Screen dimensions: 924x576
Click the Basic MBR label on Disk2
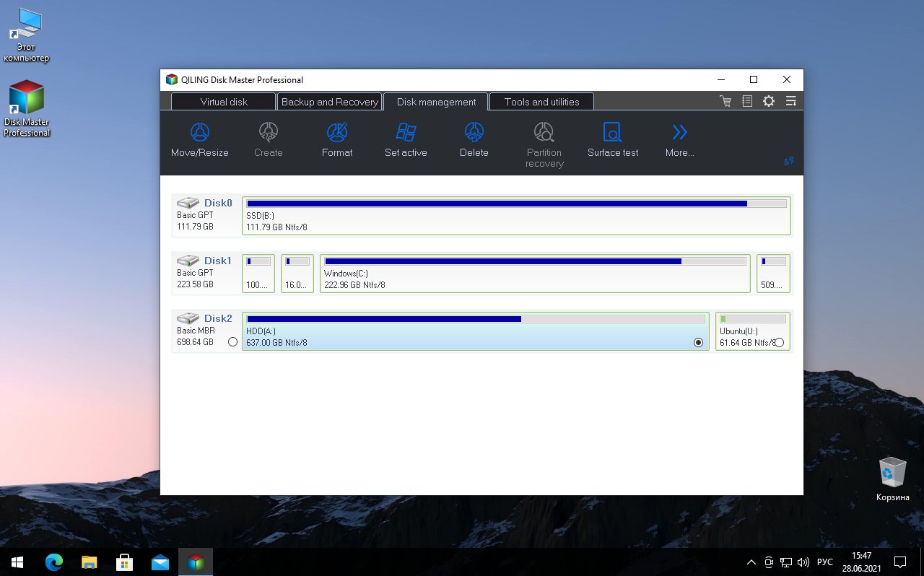click(x=196, y=331)
